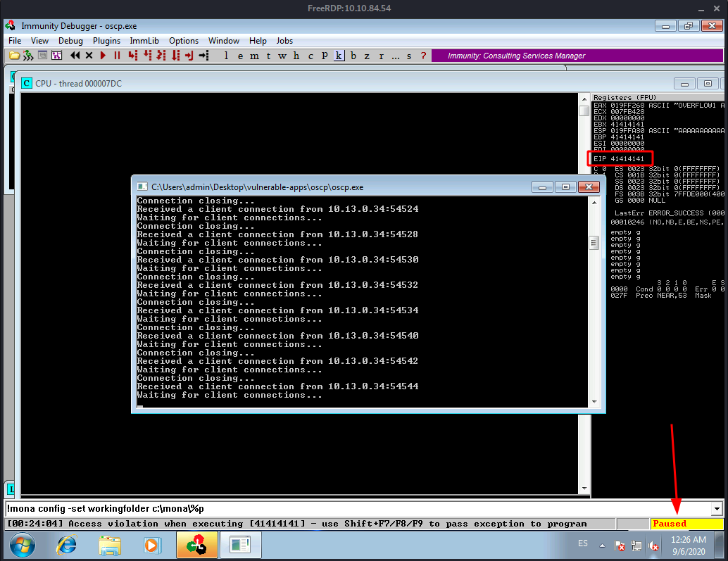Open file via folder toolbar icon

pos(14,56)
